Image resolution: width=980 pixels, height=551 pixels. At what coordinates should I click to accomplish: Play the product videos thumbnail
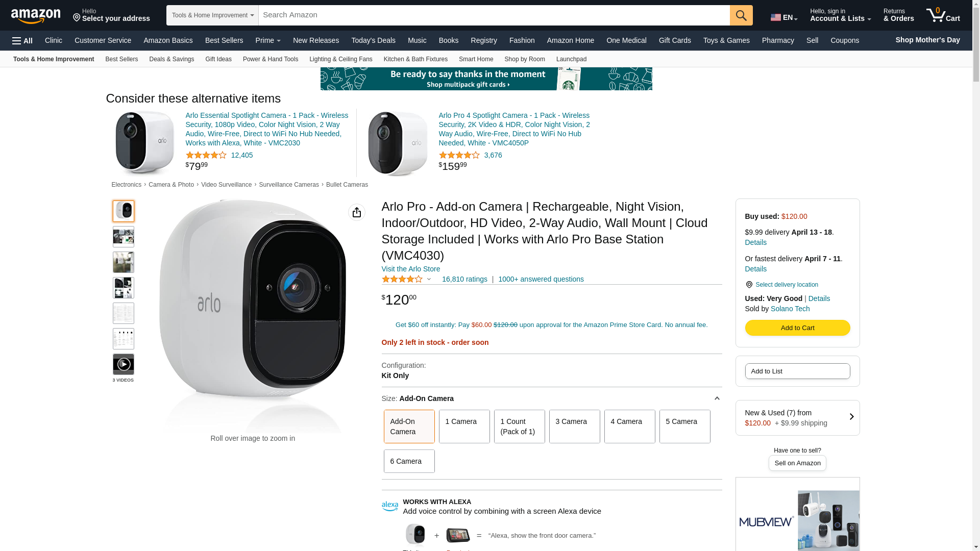[x=124, y=364]
